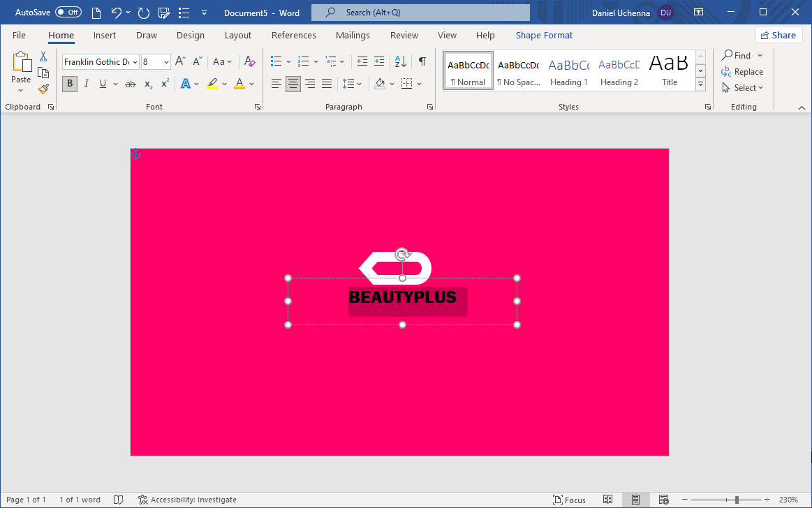Click the Replace button
Image resolution: width=812 pixels, height=508 pixels.
tap(742, 72)
